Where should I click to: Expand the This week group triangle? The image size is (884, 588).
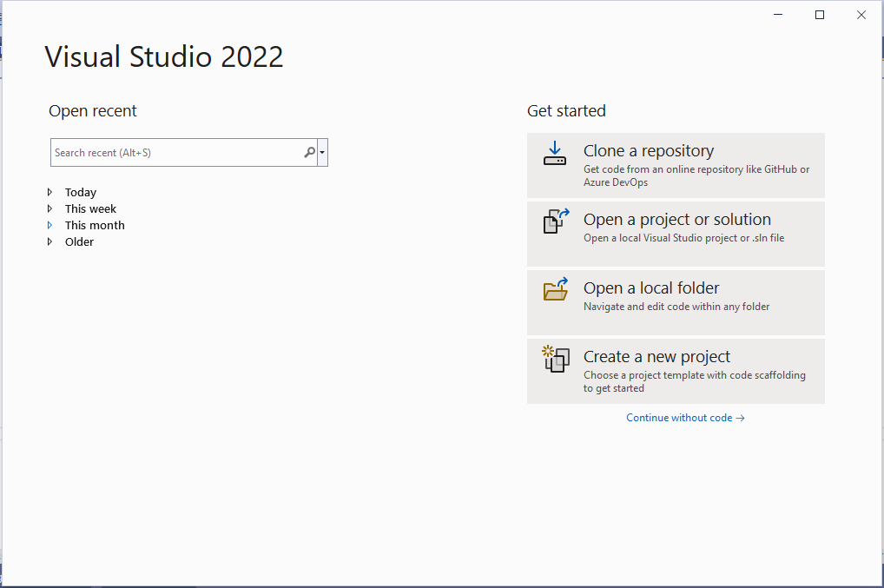pos(49,208)
